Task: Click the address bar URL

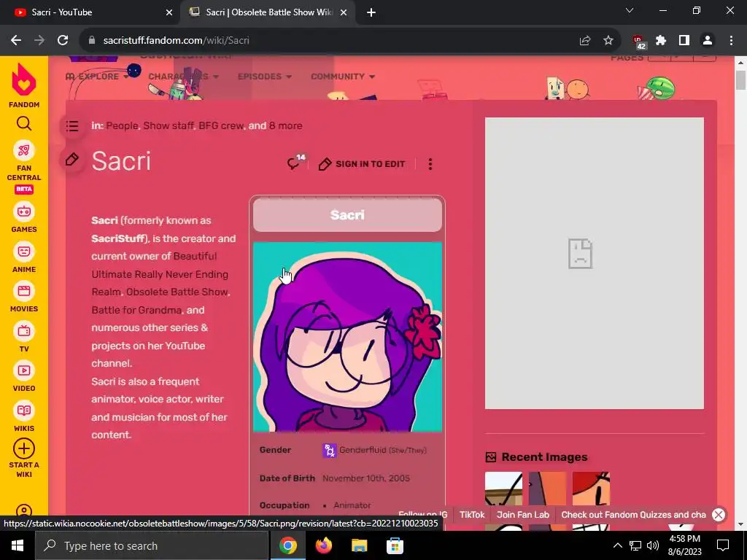Action: tap(177, 41)
